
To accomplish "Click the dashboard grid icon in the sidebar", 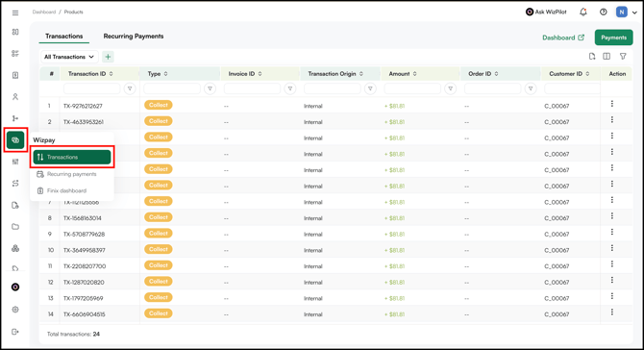I will 15,32.
